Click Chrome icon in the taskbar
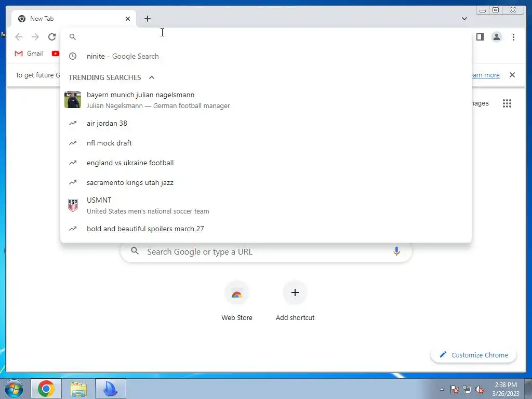Screen dimensions: 532x399 coord(46,389)
